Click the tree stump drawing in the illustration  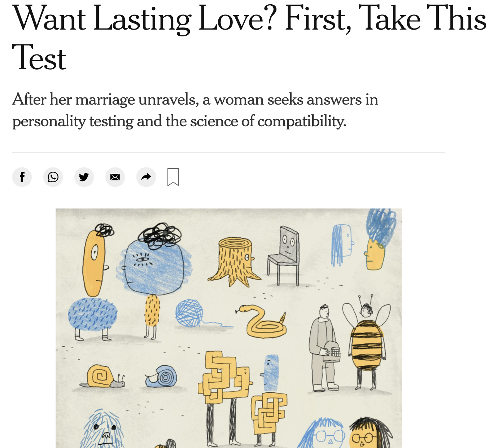pyautogui.click(x=234, y=261)
